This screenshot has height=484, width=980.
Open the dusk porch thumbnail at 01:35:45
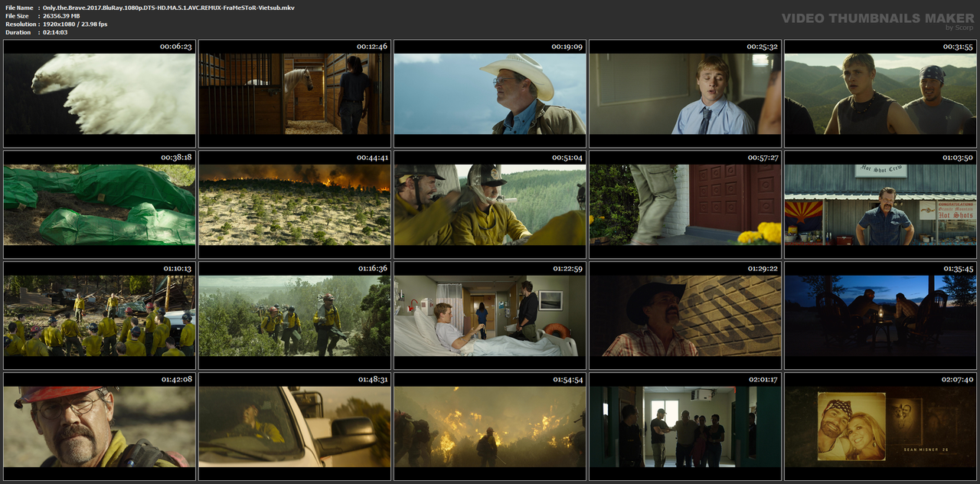(x=880, y=316)
